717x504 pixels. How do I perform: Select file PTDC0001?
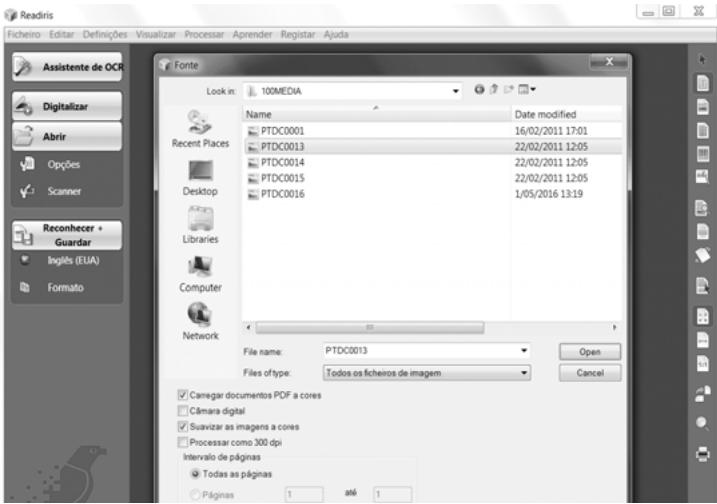tap(282, 131)
